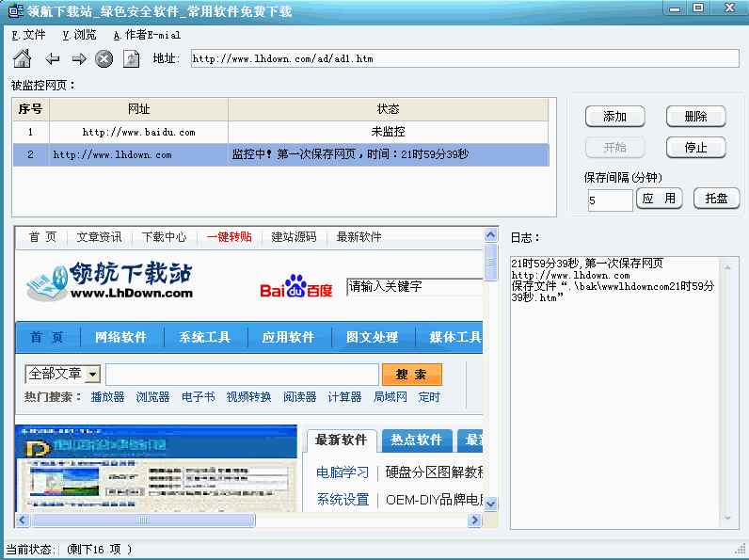Switch to the 媒体工具 category tab
The height and width of the screenshot is (560, 749).
point(455,337)
